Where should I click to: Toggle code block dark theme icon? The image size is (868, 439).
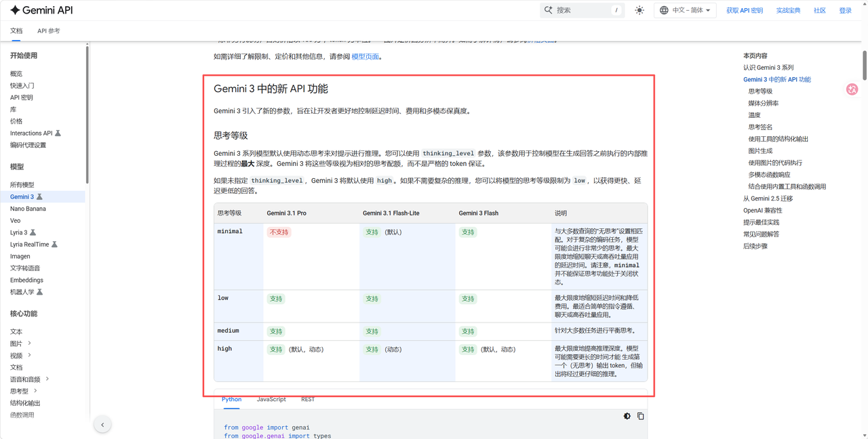[x=627, y=416]
